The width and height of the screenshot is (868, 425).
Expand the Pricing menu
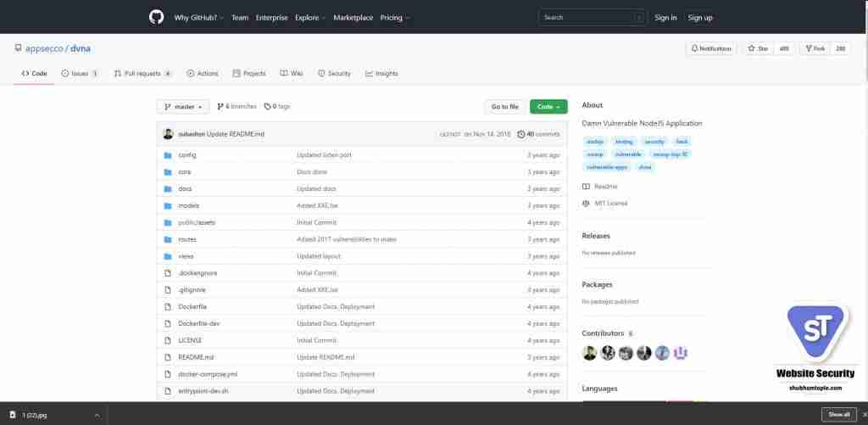click(x=395, y=18)
